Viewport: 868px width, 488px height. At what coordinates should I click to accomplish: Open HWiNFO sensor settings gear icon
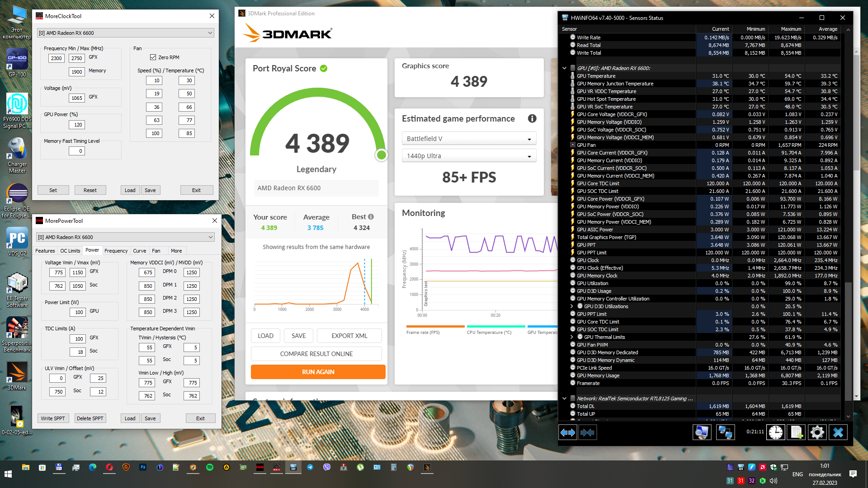click(817, 432)
